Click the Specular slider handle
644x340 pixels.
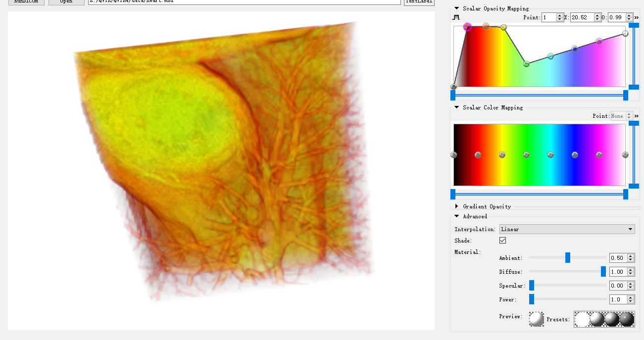pos(532,285)
